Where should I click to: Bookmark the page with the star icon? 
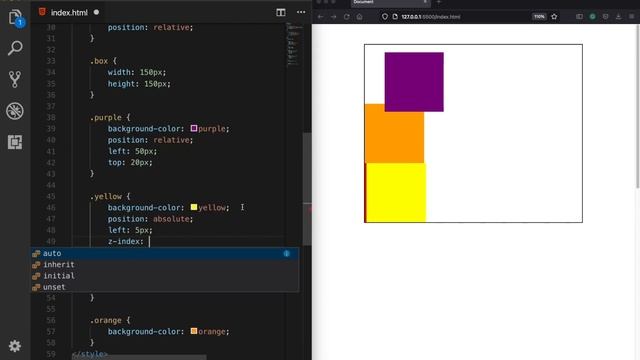click(x=554, y=17)
